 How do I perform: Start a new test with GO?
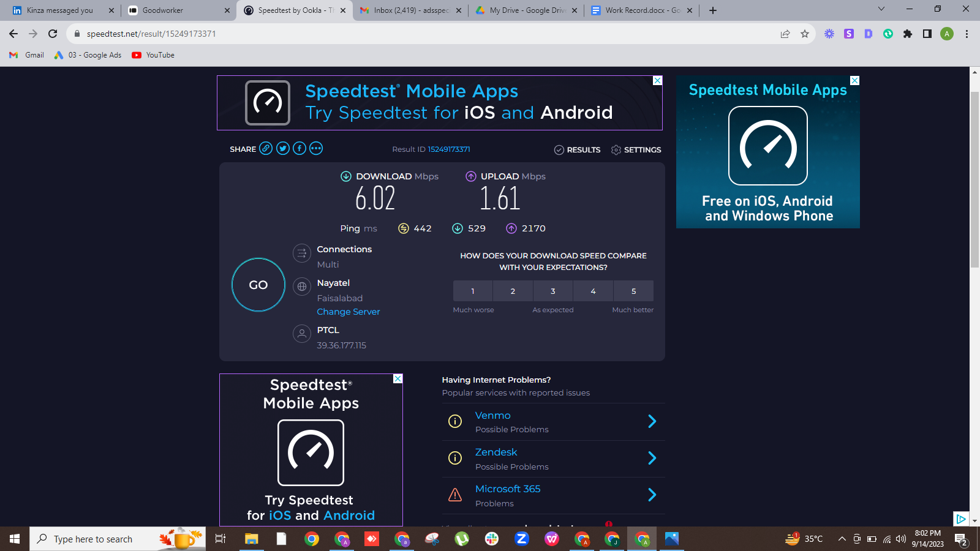tap(258, 285)
